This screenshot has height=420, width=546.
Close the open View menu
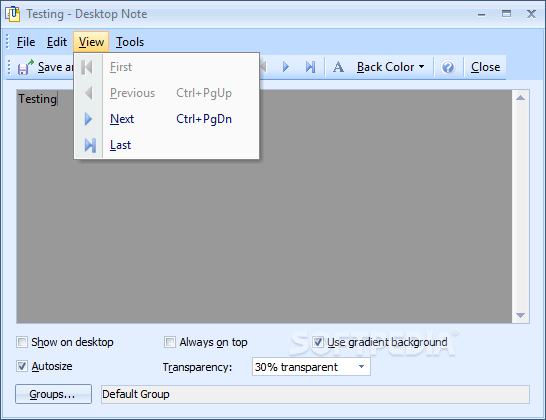[91, 42]
